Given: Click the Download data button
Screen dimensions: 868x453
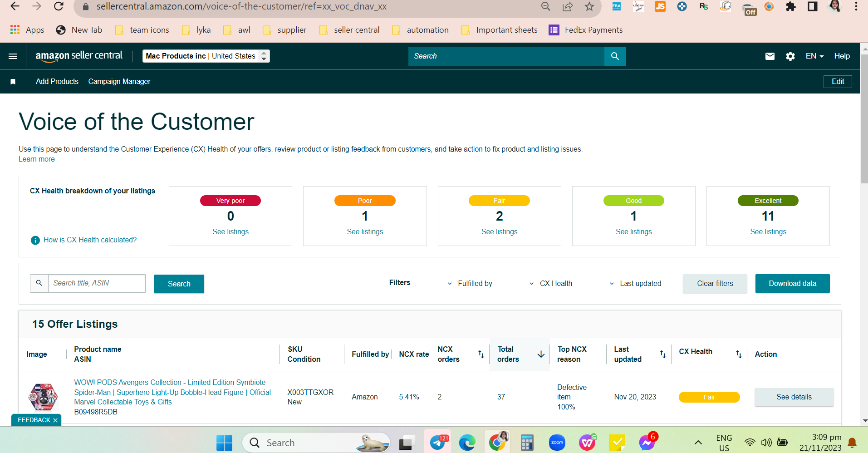Looking at the screenshot, I should tap(793, 284).
